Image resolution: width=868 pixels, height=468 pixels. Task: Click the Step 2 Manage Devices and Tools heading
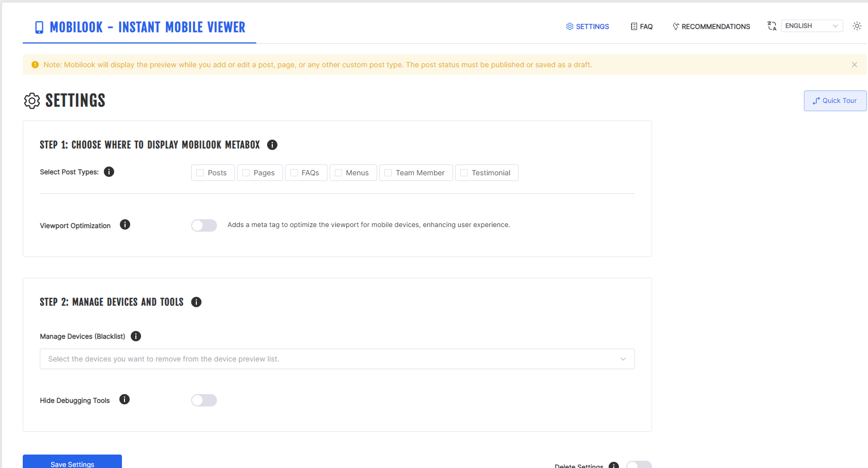coord(112,302)
